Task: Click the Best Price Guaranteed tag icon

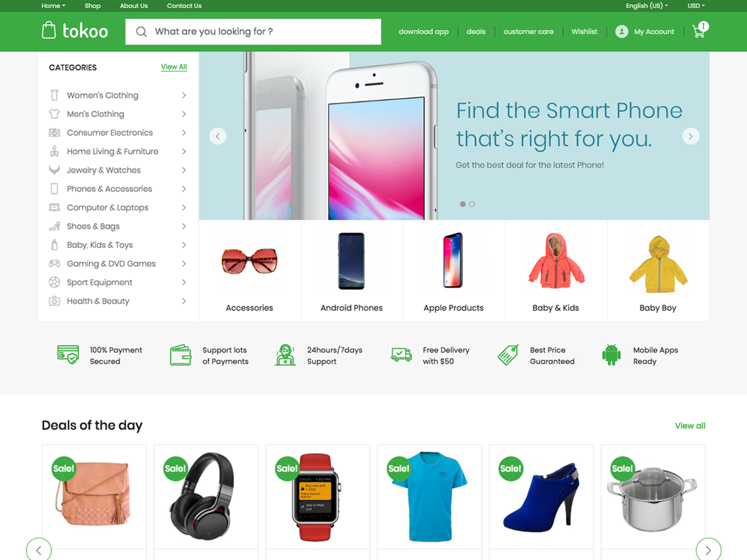Action: pos(508,355)
